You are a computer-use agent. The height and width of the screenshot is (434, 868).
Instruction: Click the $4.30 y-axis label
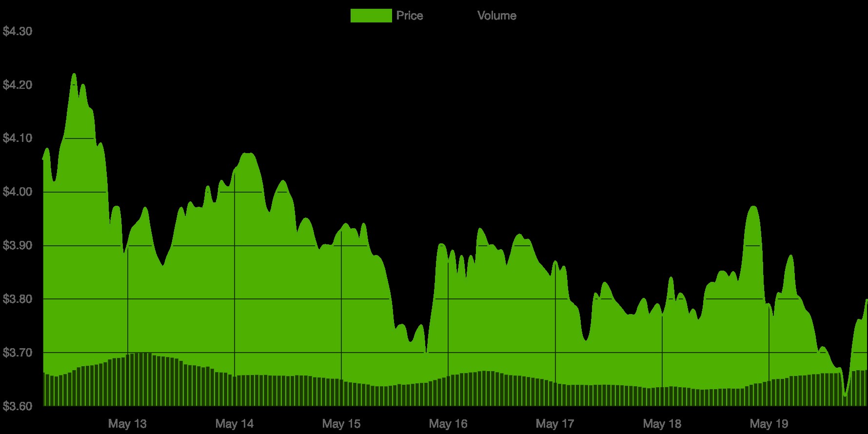coord(18,32)
